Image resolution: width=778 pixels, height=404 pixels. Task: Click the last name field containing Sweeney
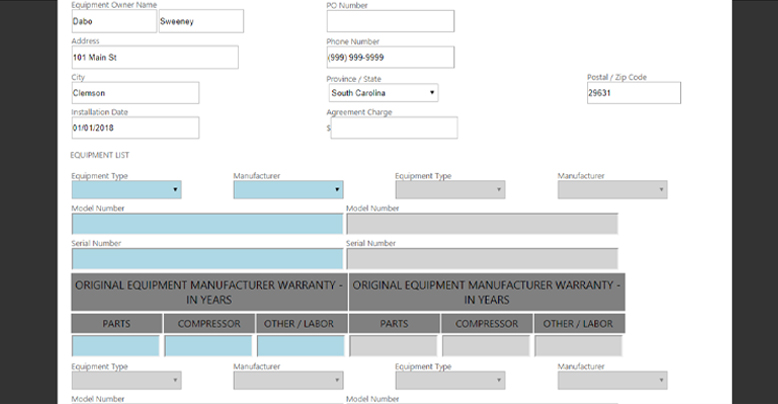tap(201, 21)
